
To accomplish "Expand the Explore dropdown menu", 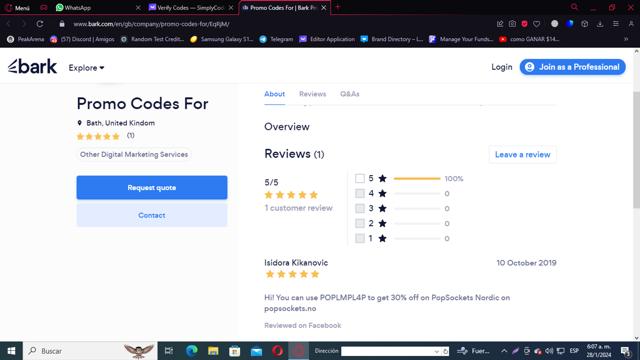I will pos(86,68).
